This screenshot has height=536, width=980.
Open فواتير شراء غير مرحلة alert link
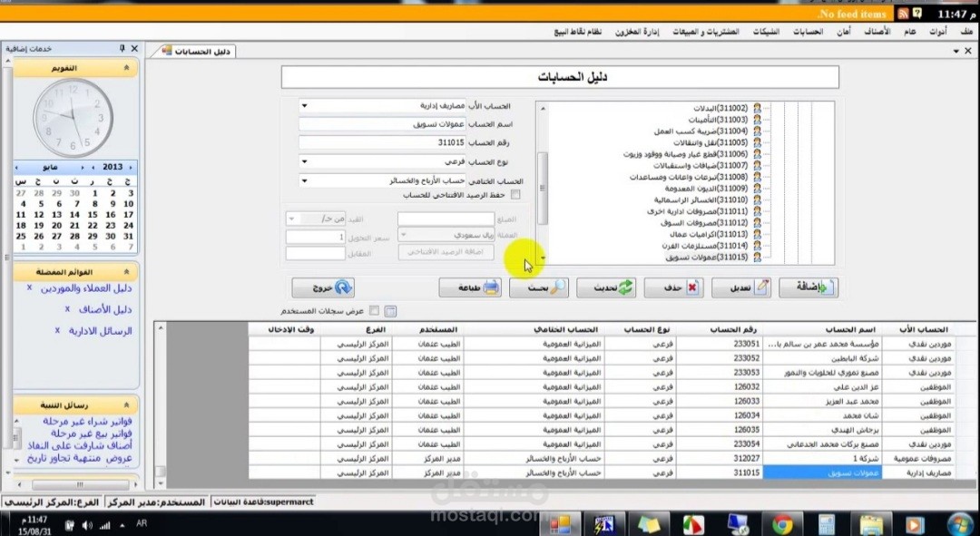(87, 421)
